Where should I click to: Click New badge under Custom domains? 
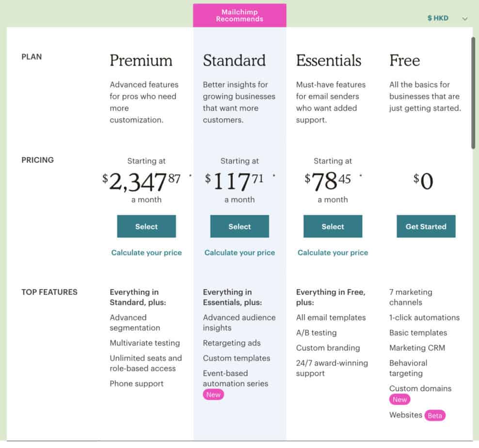coord(399,400)
